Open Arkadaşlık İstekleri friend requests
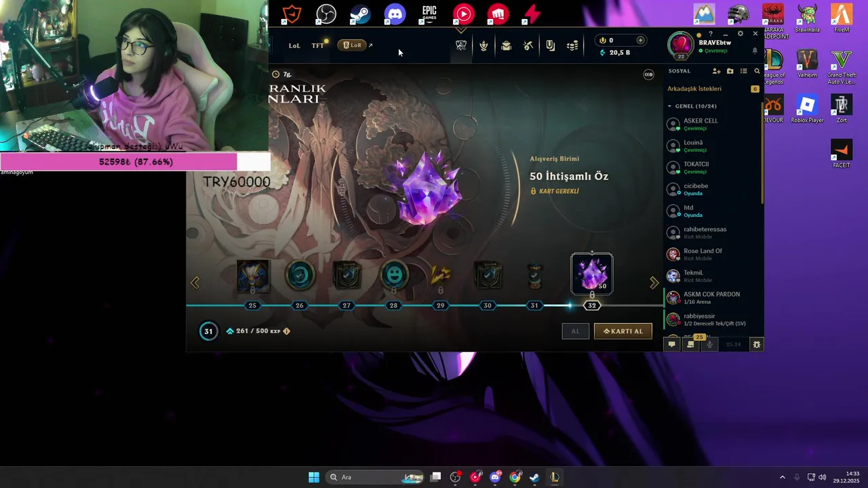The height and width of the screenshot is (488, 868). pos(713,89)
